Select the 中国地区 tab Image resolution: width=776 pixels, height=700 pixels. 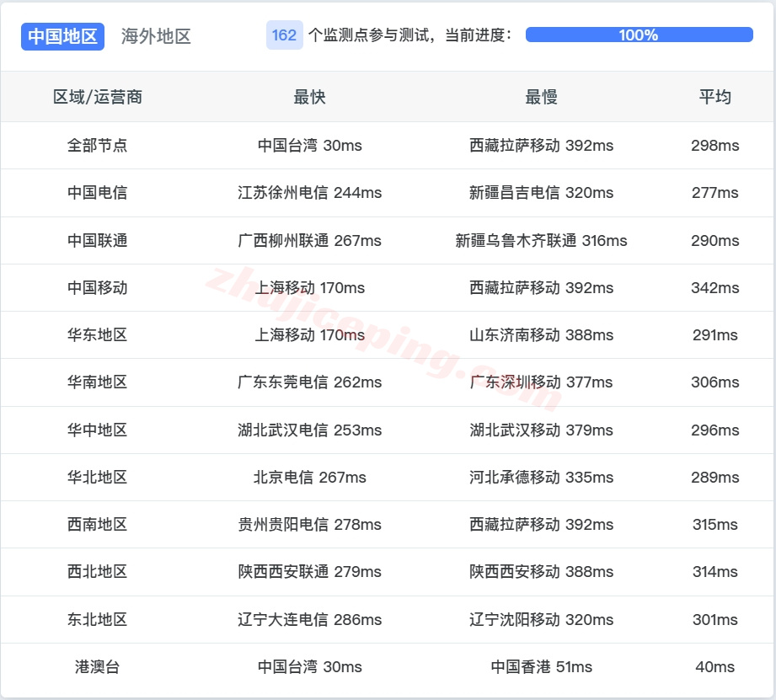[x=62, y=36]
